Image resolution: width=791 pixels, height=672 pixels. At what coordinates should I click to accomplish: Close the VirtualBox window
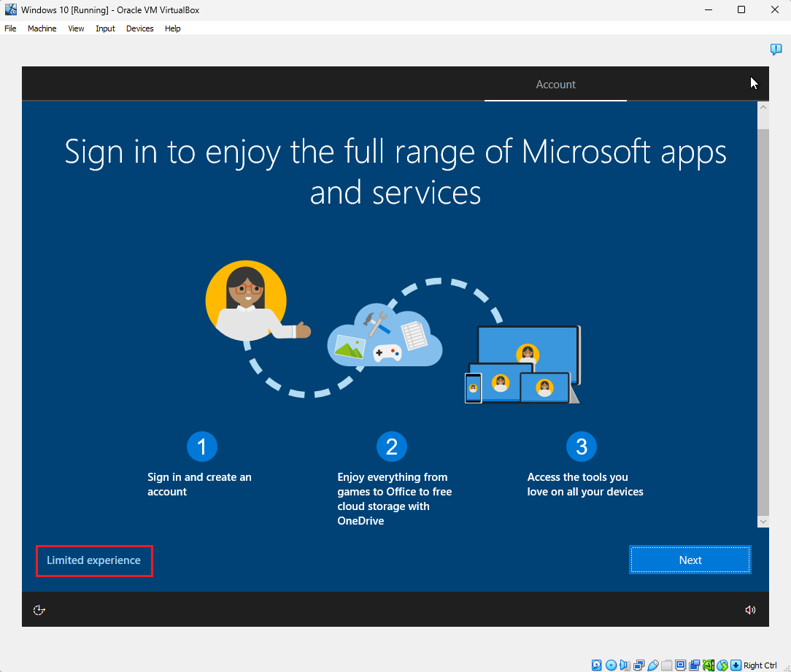775,9
